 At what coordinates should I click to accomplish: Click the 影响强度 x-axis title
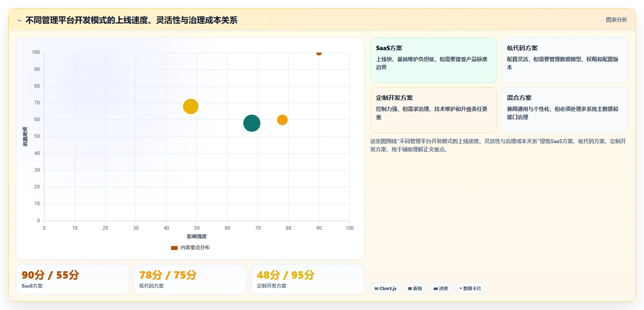[x=197, y=237]
